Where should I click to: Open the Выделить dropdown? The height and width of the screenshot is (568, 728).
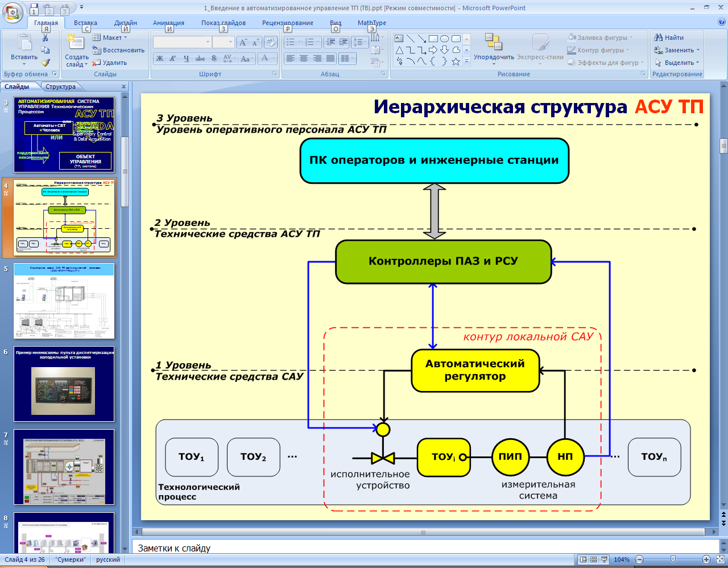(677, 63)
